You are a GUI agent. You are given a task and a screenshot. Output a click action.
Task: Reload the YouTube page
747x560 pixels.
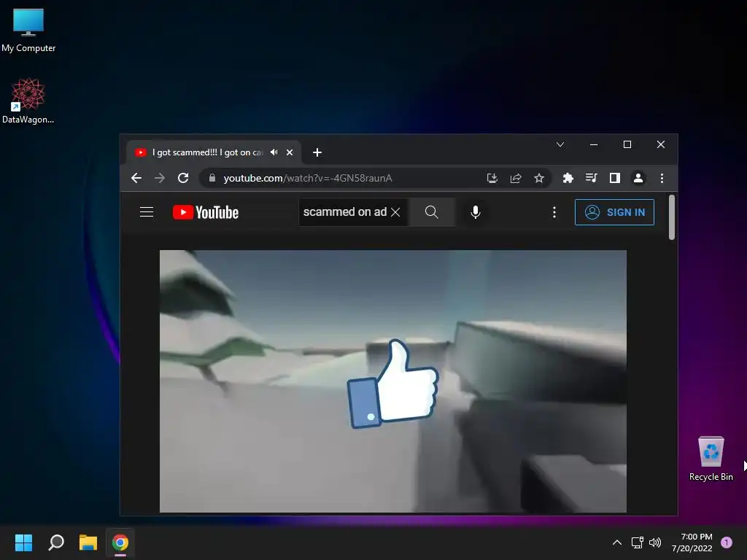pos(183,178)
